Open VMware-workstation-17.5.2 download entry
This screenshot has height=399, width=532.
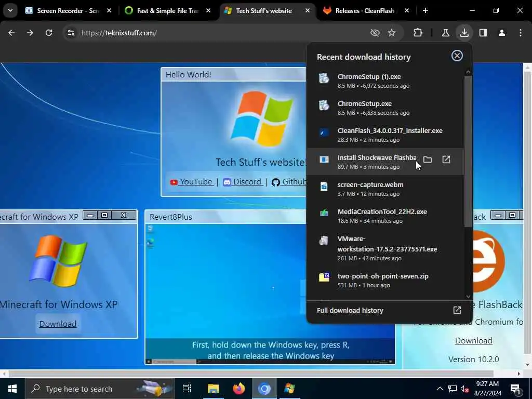click(x=385, y=248)
